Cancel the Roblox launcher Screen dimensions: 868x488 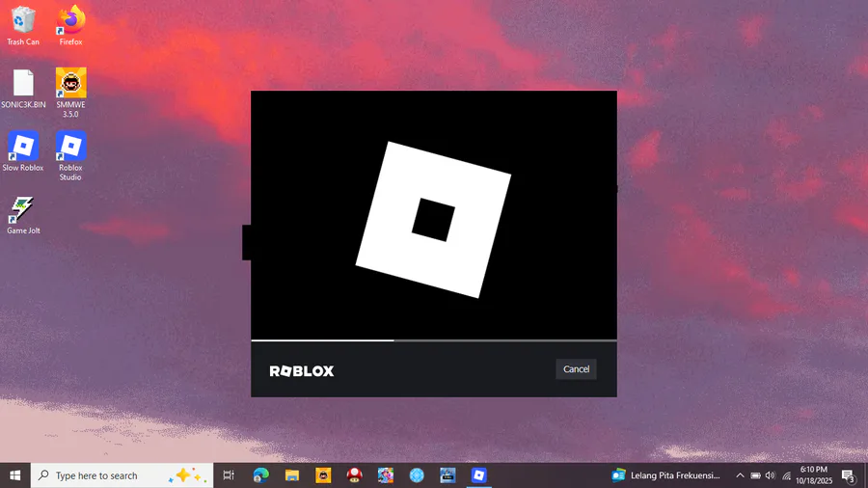coord(576,369)
